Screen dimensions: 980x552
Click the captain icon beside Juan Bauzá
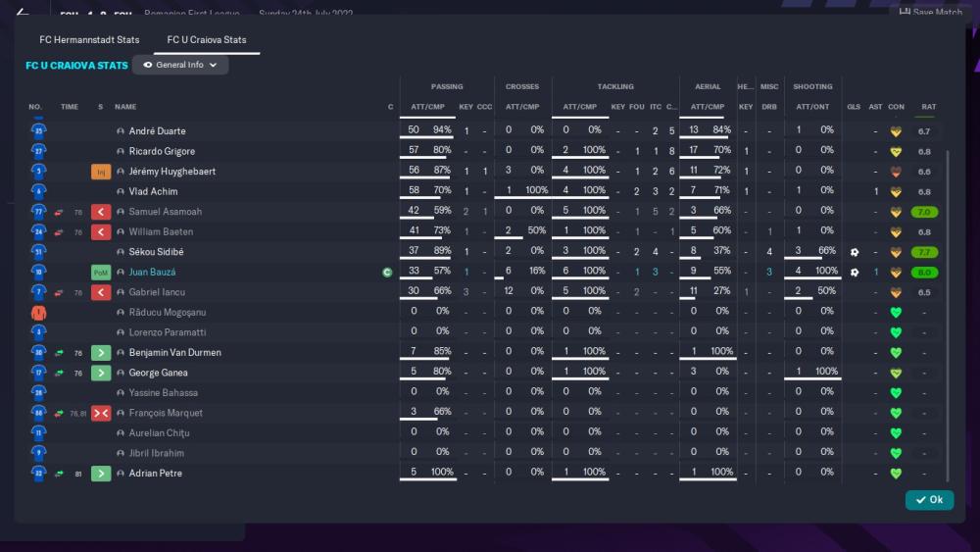tap(387, 273)
